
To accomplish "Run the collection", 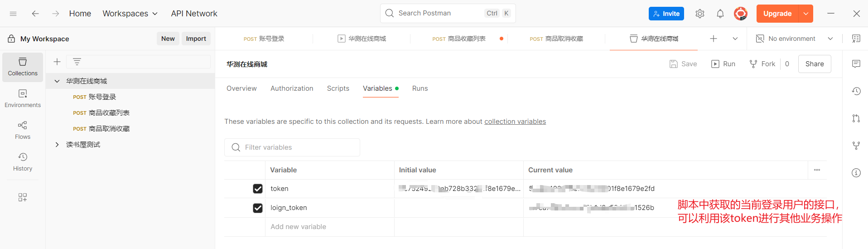I will [x=723, y=64].
